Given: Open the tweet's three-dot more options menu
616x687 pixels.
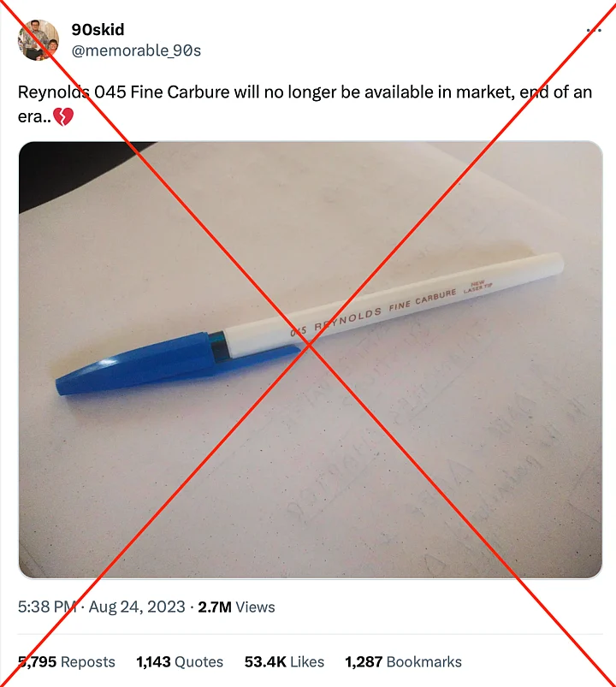Looking at the screenshot, I should pos(594,31).
